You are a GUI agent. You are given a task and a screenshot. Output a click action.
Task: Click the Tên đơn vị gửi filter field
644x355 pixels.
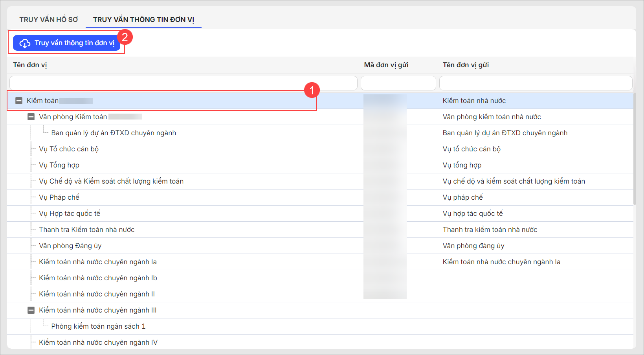coord(535,83)
